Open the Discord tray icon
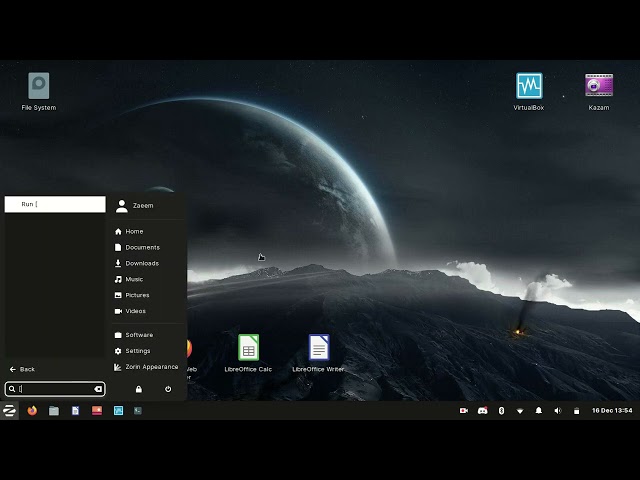The height and width of the screenshot is (480, 640). 482,411
